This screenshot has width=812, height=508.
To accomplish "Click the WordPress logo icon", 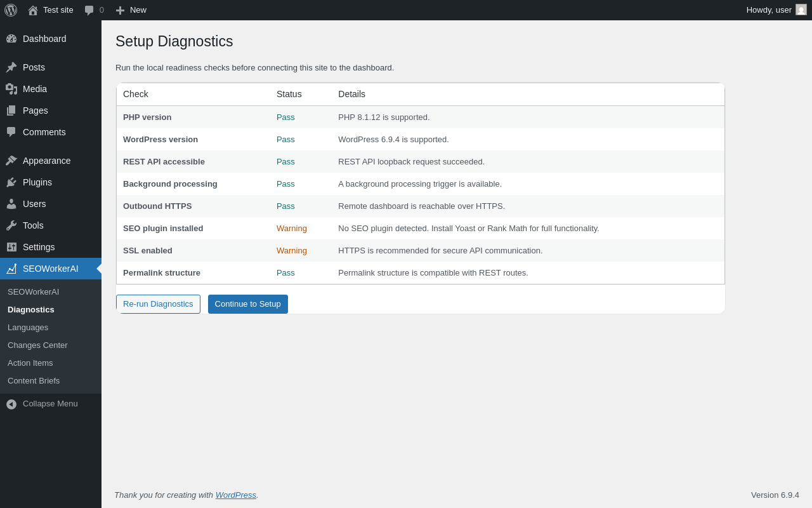I will coord(11,10).
